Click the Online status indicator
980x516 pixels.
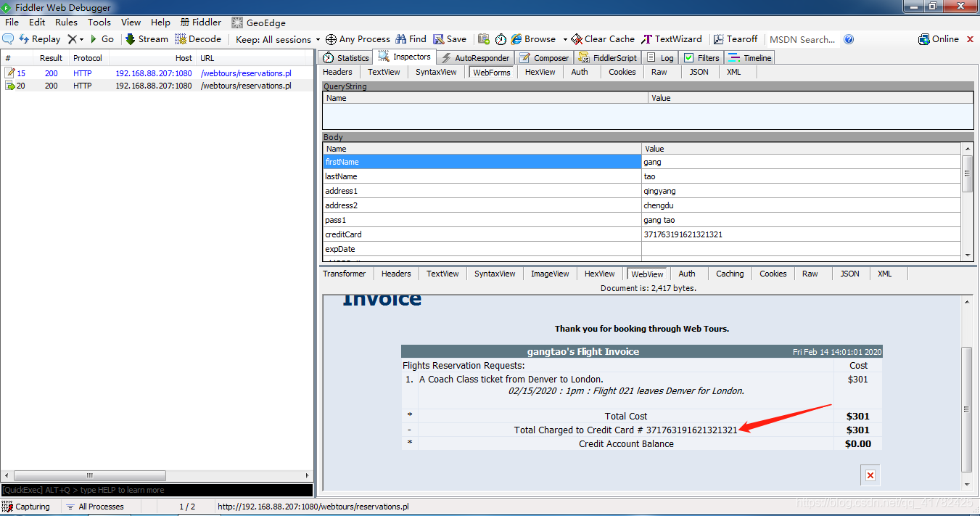click(939, 39)
